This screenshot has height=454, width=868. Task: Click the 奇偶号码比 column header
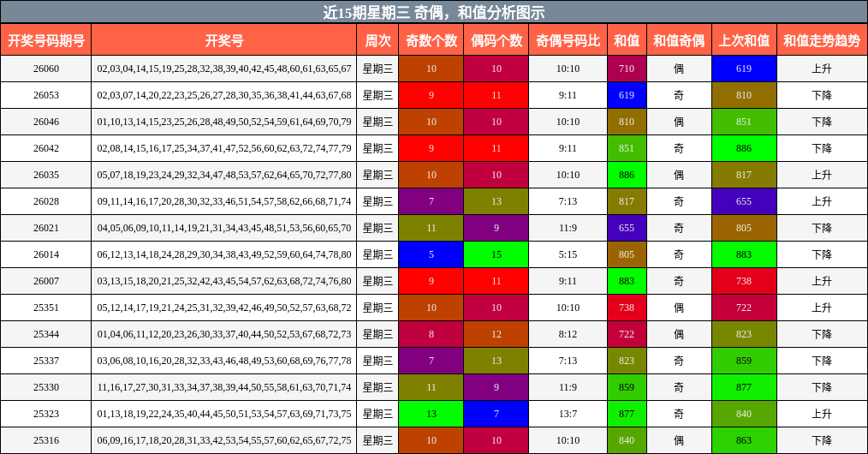568,40
